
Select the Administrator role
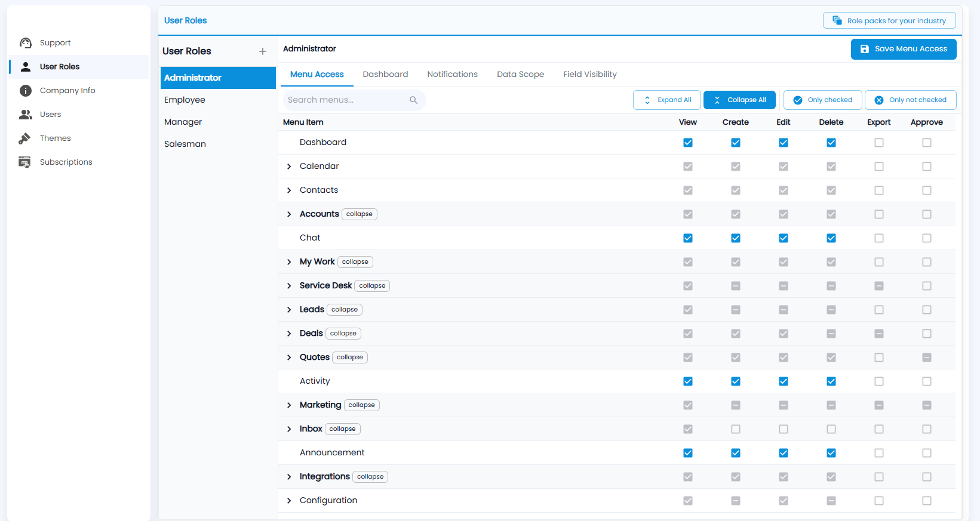click(x=218, y=78)
